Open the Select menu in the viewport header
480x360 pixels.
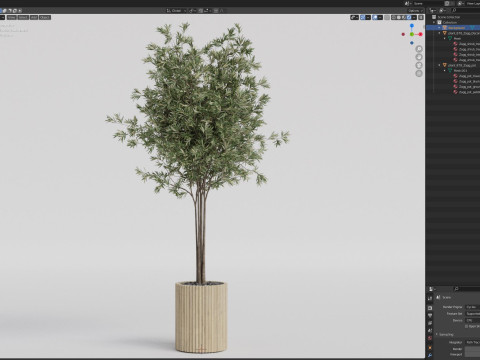(23, 17)
